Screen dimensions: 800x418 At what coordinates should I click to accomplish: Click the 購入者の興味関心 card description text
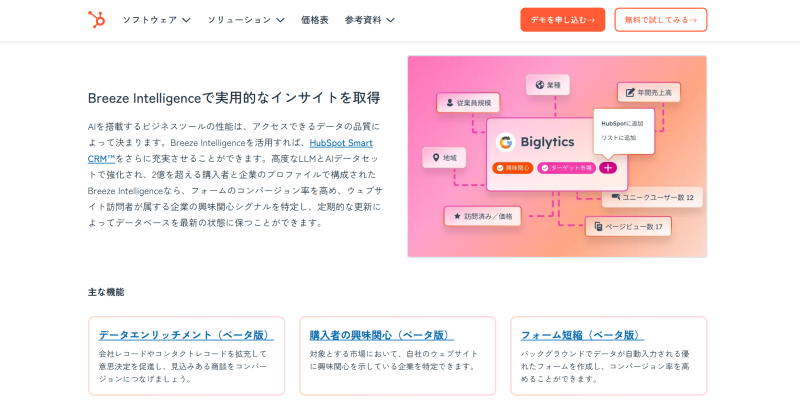[x=394, y=360]
